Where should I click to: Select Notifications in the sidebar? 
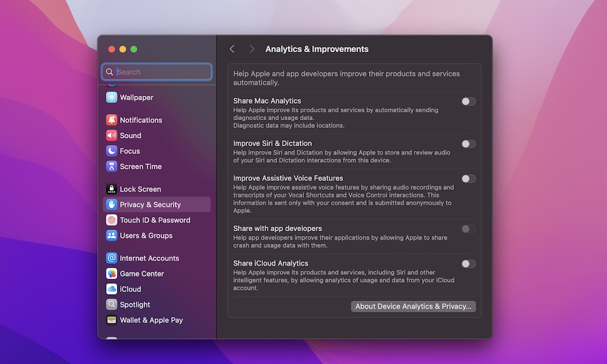tap(141, 120)
